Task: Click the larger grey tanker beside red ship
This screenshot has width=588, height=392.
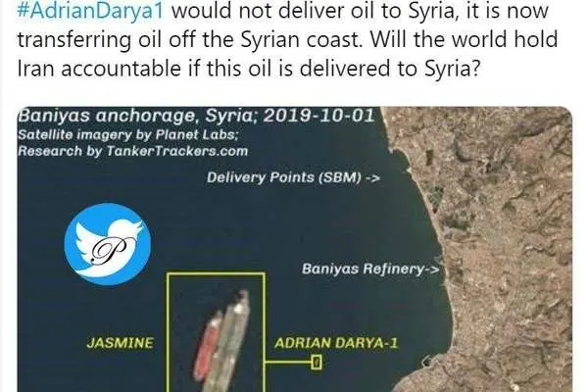Action: point(229,341)
